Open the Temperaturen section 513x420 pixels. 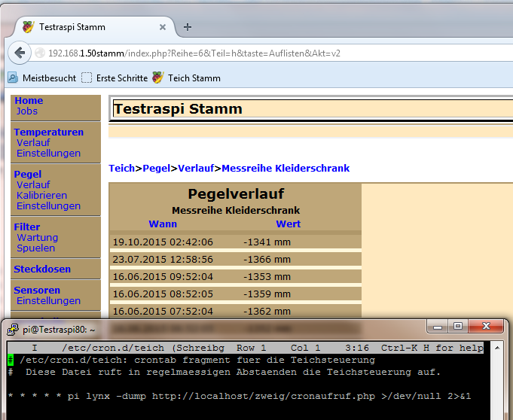point(48,132)
